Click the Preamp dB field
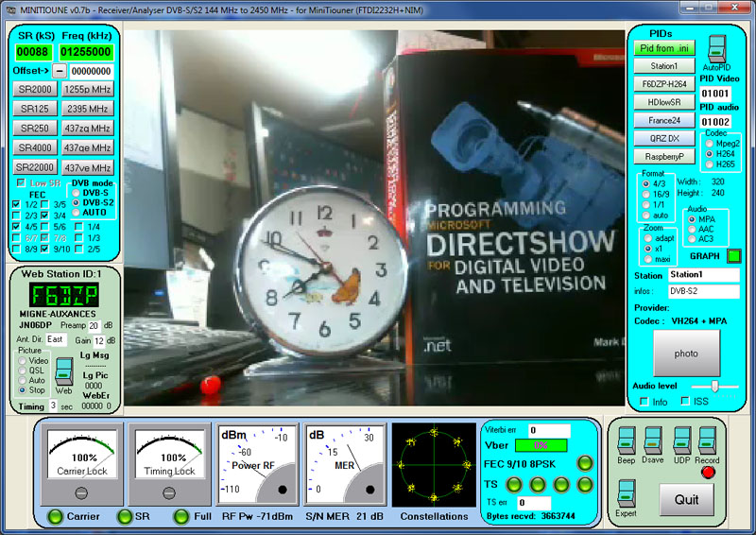756x535 pixels. (x=94, y=325)
